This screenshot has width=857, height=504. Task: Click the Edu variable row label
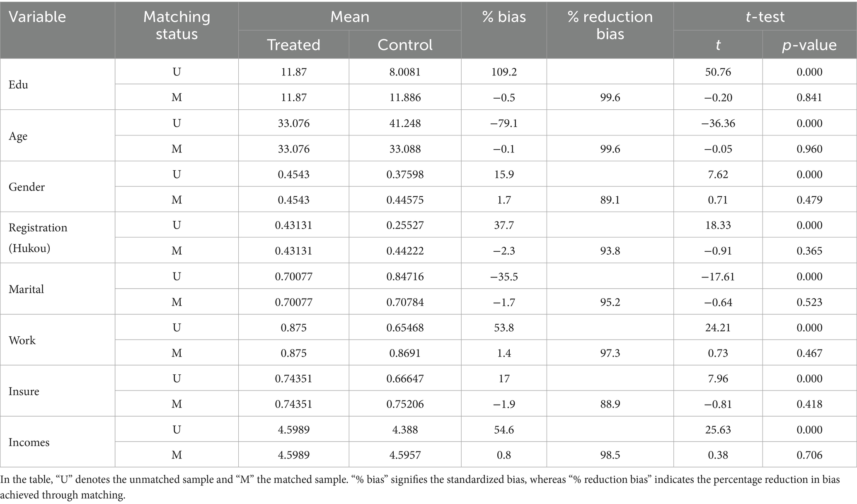(x=19, y=84)
